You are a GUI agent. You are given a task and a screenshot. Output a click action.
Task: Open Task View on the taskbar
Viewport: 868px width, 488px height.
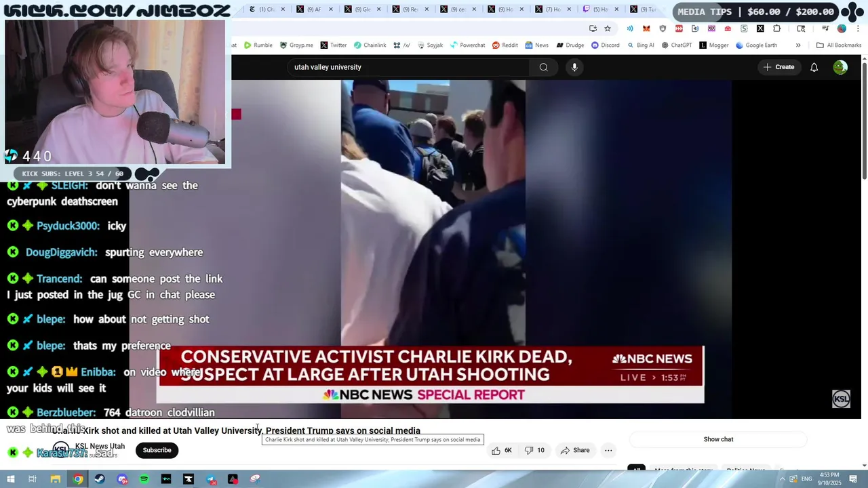33,479
